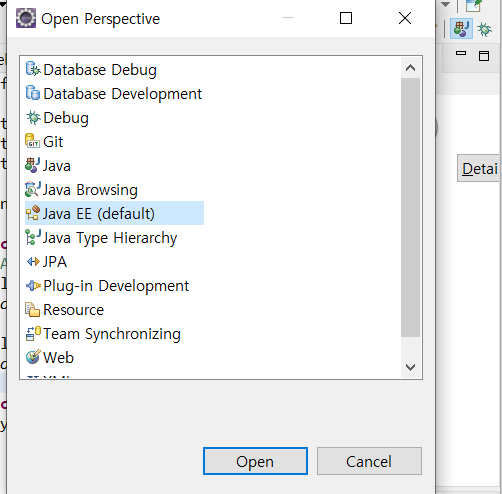Select the JPA perspective icon
The image size is (502, 494).
[33, 261]
